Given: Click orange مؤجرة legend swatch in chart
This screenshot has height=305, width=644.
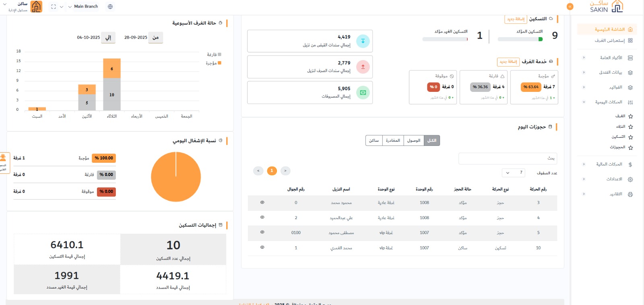Looking at the screenshot, I should pyautogui.click(x=219, y=63).
